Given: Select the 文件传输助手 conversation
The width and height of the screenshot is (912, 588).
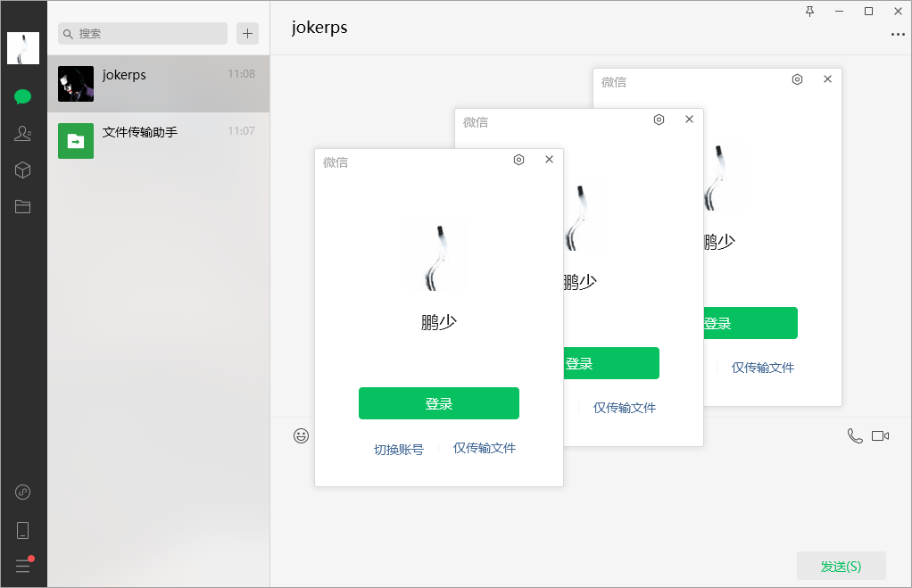Looking at the screenshot, I should (x=158, y=141).
